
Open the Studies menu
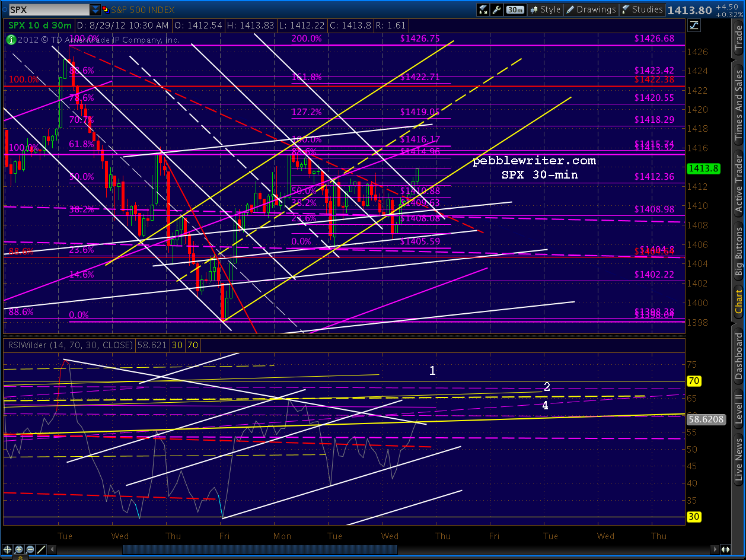642,9
